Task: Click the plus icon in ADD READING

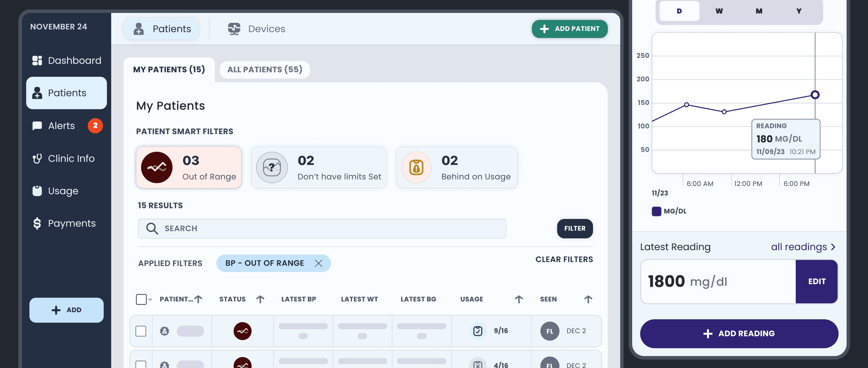Action: (x=708, y=334)
